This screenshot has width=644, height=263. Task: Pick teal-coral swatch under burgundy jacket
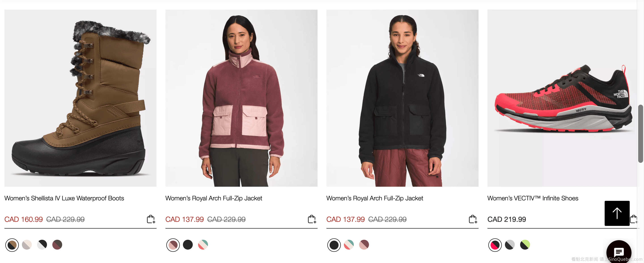(203, 245)
